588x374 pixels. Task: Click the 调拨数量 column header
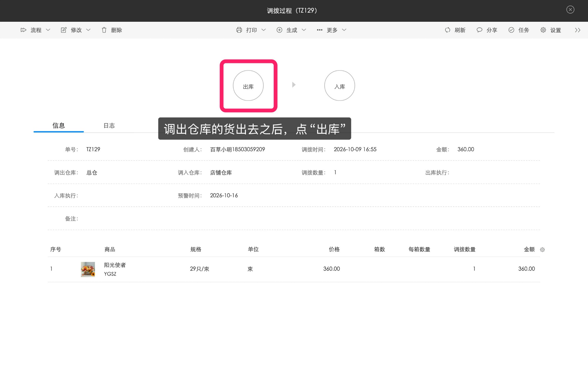(465, 249)
